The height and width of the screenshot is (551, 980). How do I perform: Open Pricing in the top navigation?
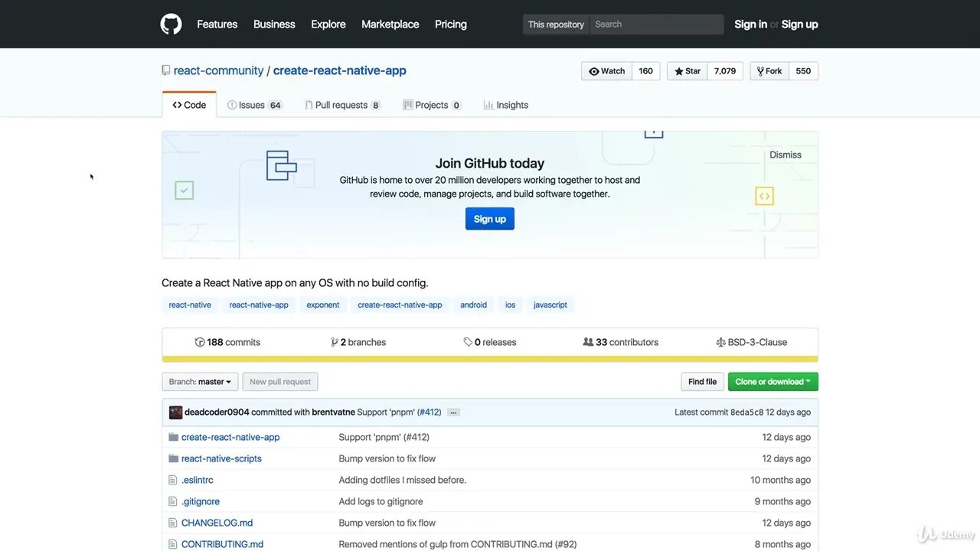point(451,24)
